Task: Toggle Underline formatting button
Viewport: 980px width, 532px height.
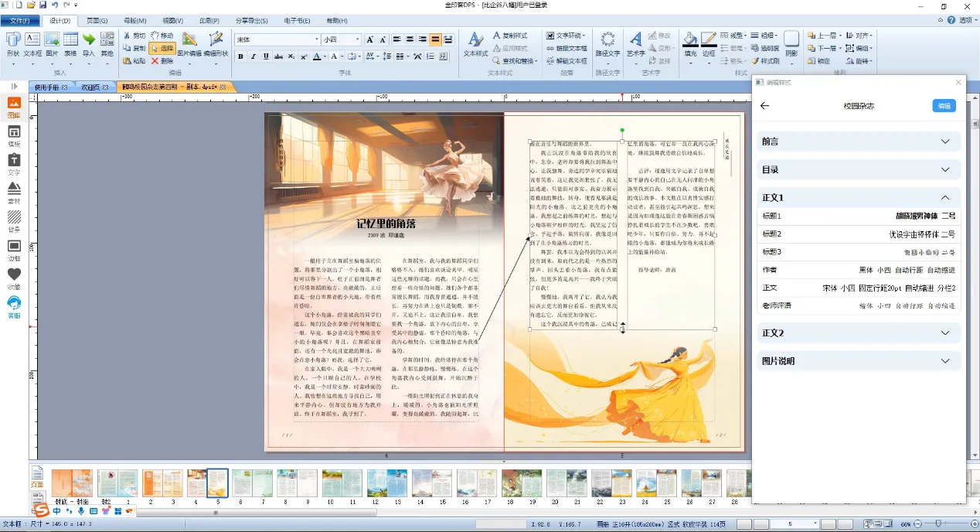Action: [x=267, y=56]
